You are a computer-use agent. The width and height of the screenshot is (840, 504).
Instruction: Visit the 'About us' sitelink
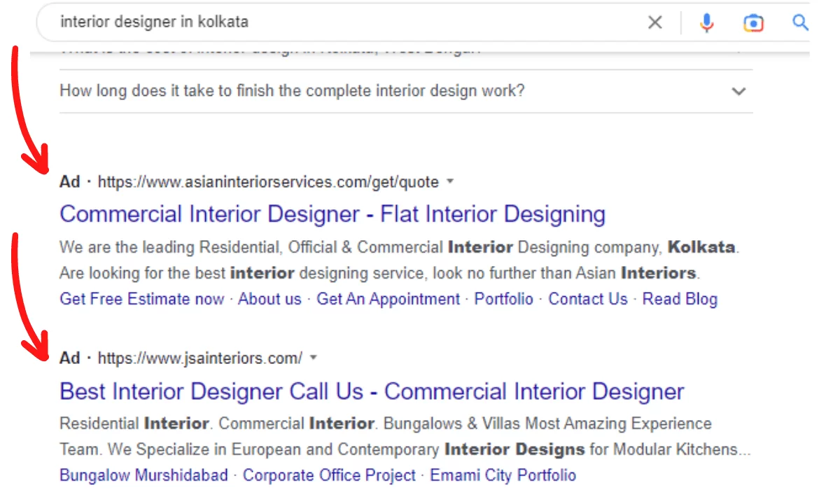click(x=269, y=299)
